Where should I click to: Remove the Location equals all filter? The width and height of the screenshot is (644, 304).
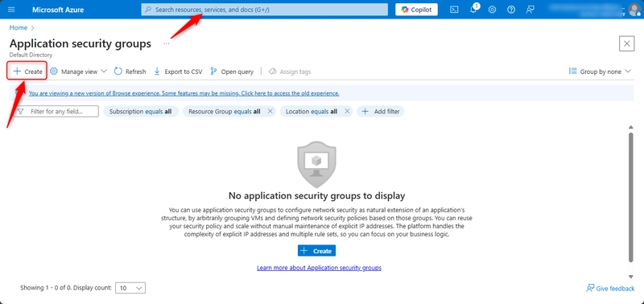click(347, 111)
